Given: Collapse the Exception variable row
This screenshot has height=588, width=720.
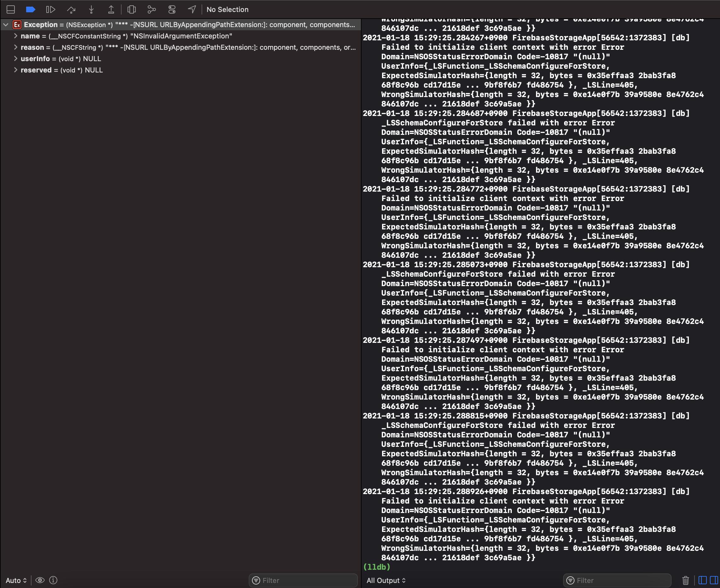Looking at the screenshot, I should (6, 25).
